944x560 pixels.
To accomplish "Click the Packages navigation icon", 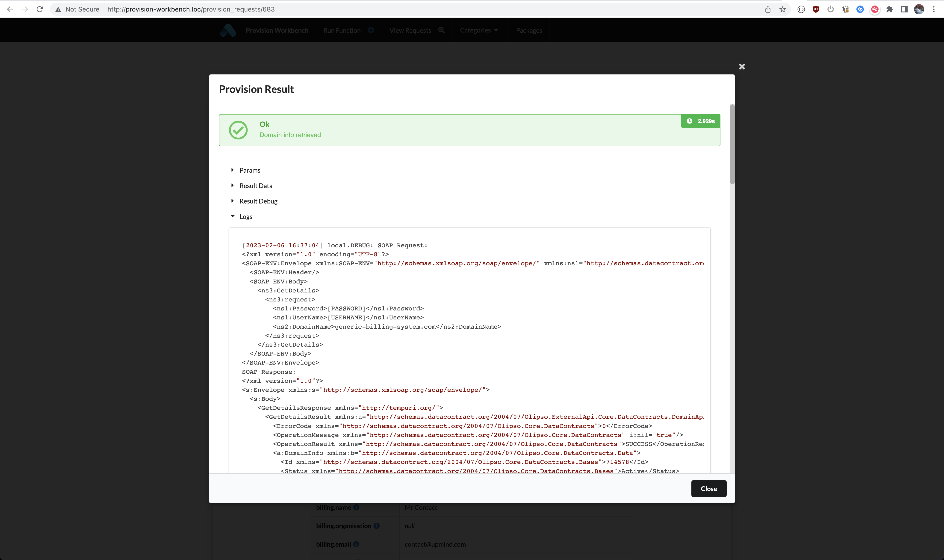I will (529, 30).
